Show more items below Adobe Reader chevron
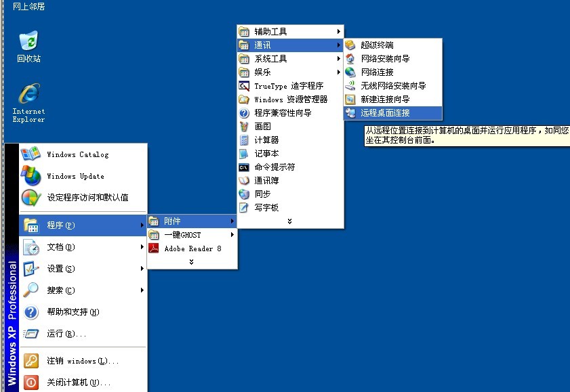 [x=191, y=262]
